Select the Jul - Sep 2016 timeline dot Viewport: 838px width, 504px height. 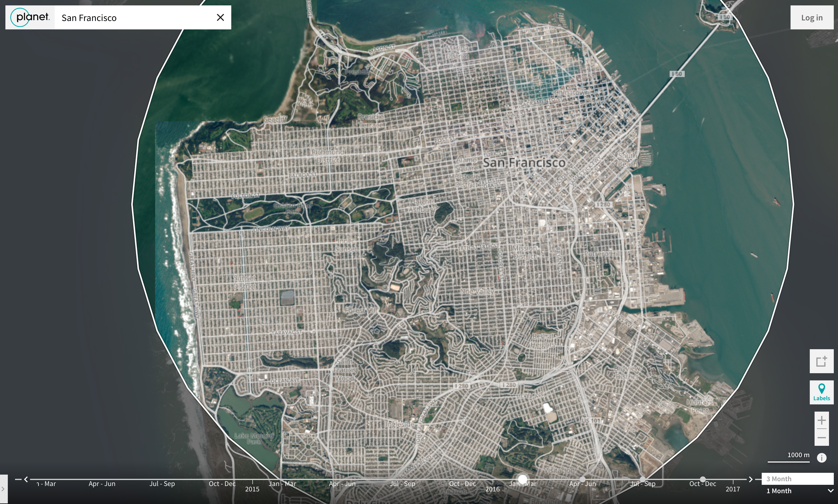642,479
